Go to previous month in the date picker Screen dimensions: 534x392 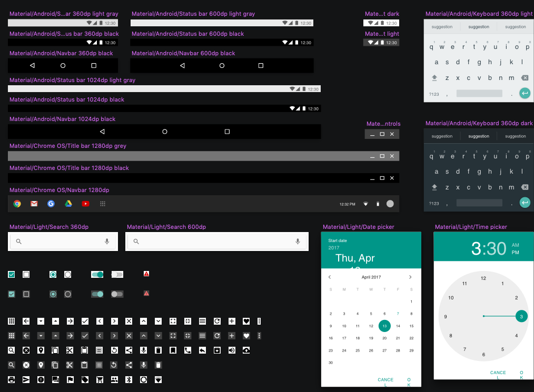pos(330,277)
